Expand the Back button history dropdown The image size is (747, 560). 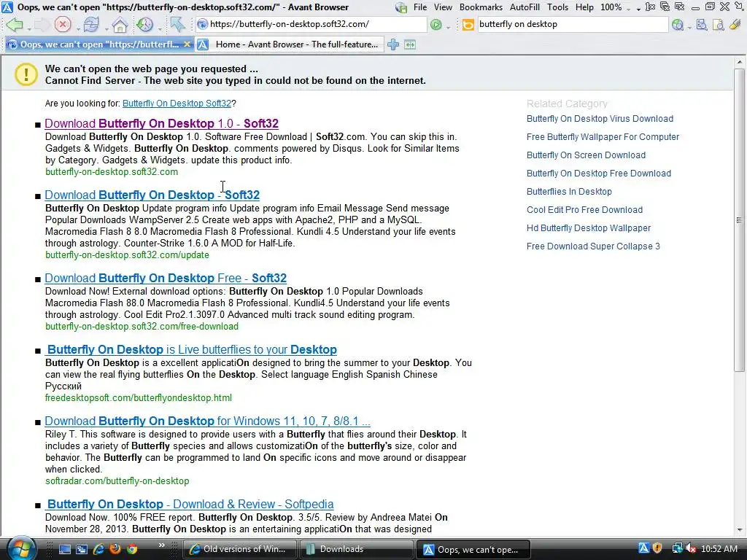pos(29,29)
